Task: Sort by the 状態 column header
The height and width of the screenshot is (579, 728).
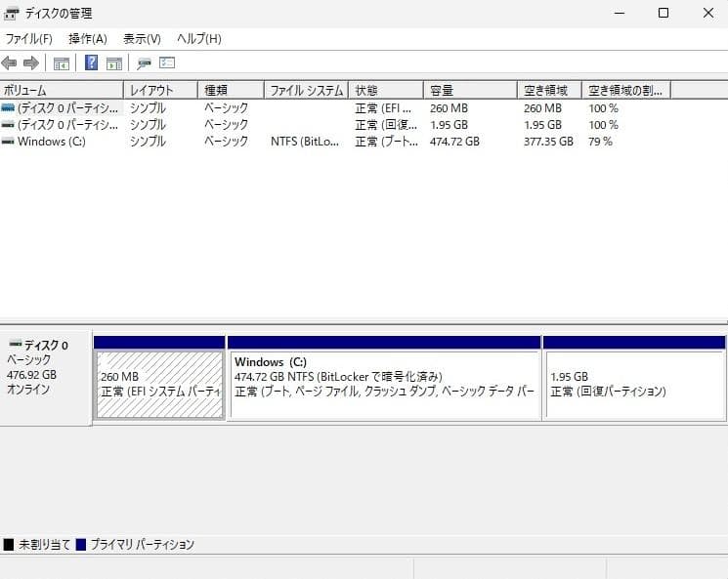Action: coord(386,90)
